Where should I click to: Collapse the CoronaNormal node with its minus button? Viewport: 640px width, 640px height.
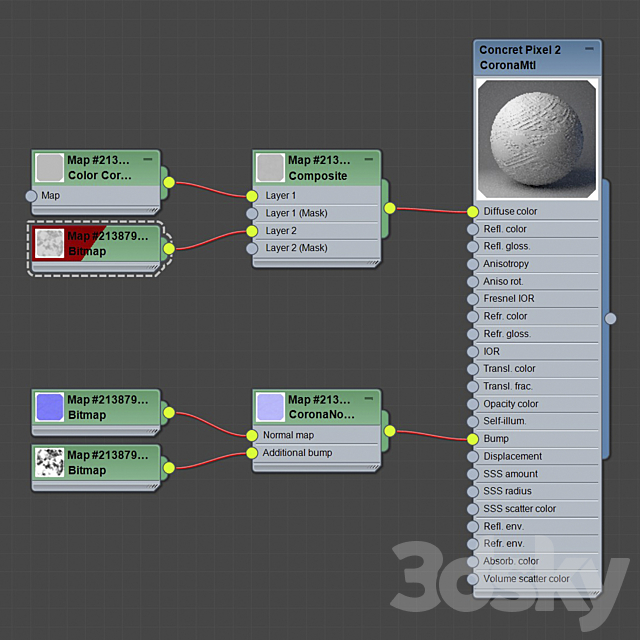tap(369, 399)
